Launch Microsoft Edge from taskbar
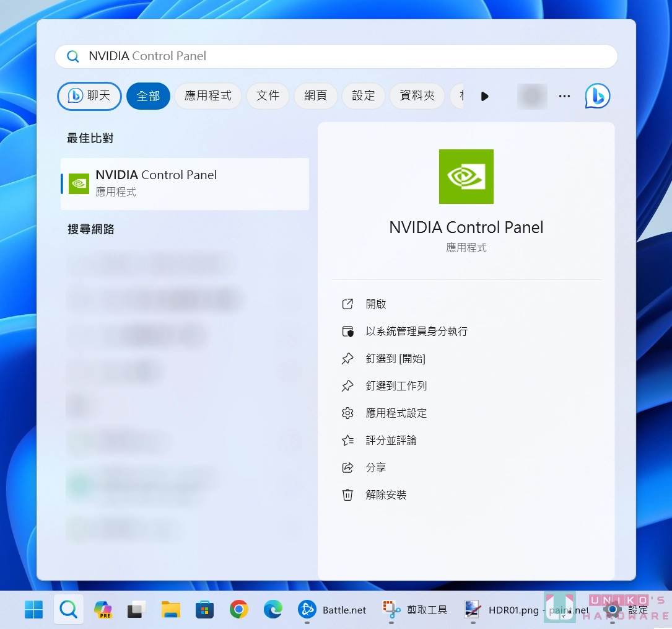Viewport: 672px width, 629px height. (x=273, y=609)
